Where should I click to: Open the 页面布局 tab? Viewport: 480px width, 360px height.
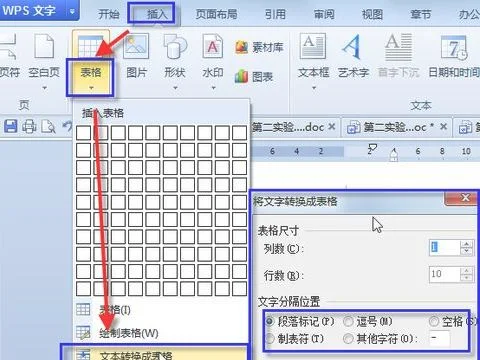click(217, 14)
